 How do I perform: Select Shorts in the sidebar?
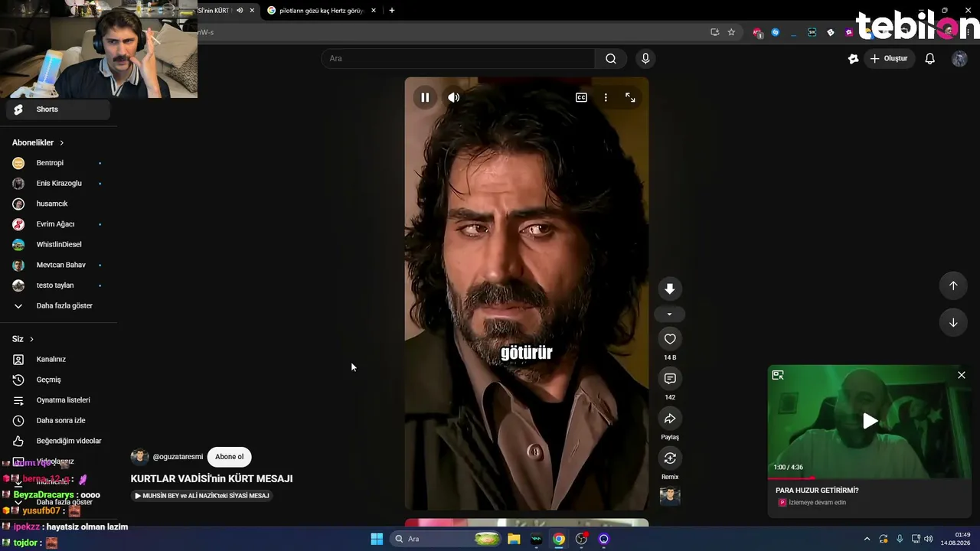pos(58,109)
